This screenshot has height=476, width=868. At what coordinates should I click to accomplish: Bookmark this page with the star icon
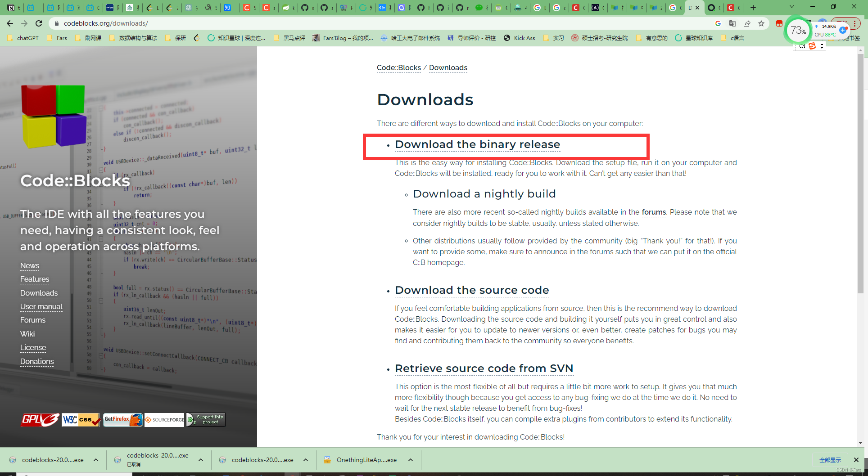pyautogui.click(x=761, y=23)
